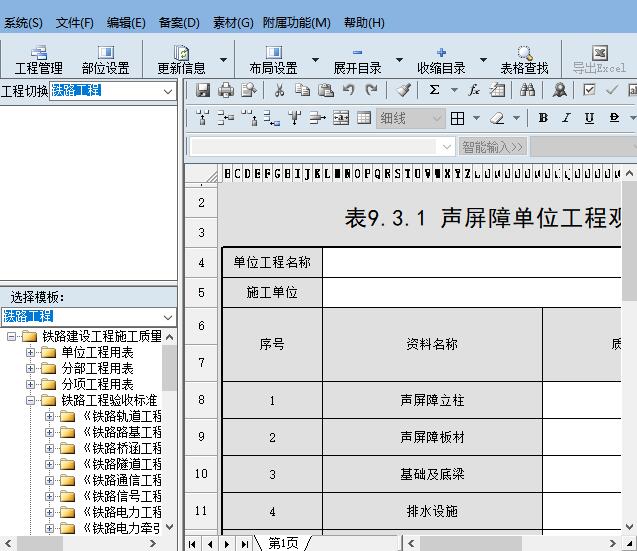Click the fx function icon

(474, 90)
